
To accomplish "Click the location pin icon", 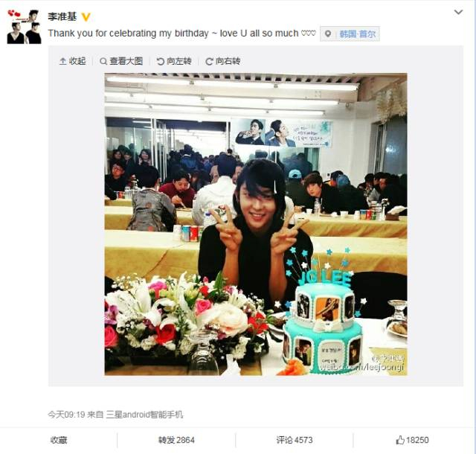I will coord(328,34).
